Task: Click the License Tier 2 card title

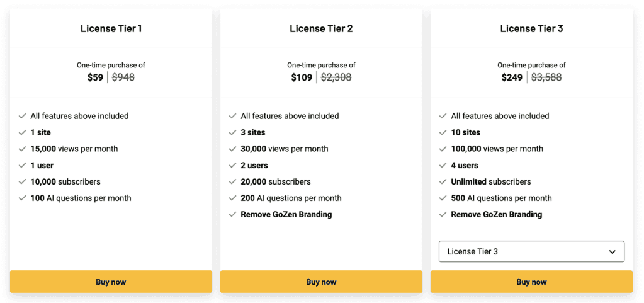Action: (x=321, y=28)
